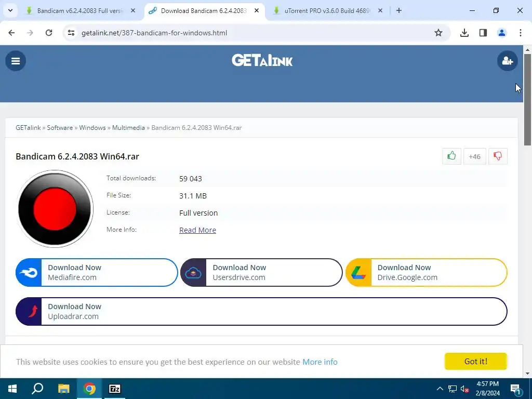Click the Google Drive triangle icon
This screenshot has height=399, width=532.
[x=358, y=272]
